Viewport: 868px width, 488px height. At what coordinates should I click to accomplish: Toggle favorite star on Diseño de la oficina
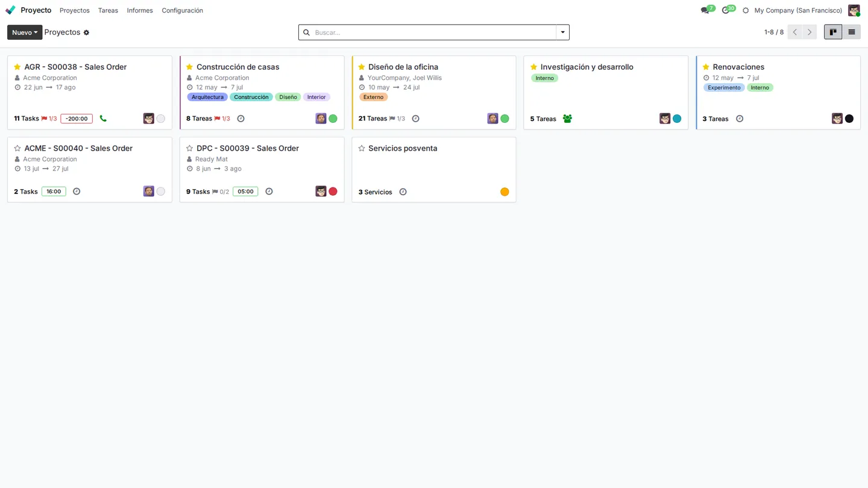point(362,67)
